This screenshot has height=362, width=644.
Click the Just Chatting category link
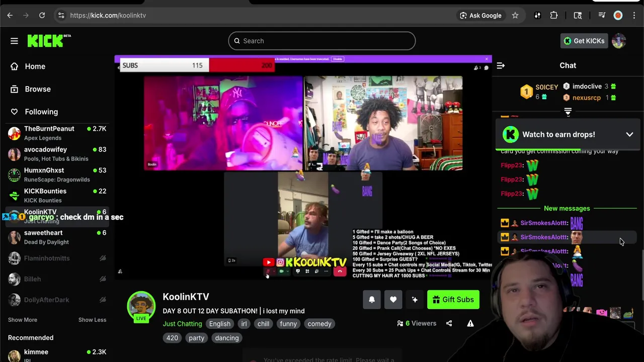coord(182,324)
